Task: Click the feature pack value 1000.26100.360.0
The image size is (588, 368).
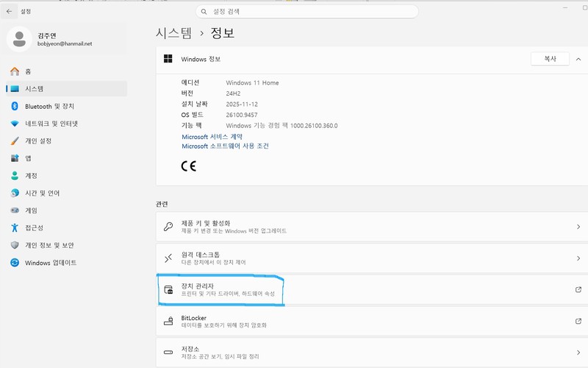Action: point(314,126)
